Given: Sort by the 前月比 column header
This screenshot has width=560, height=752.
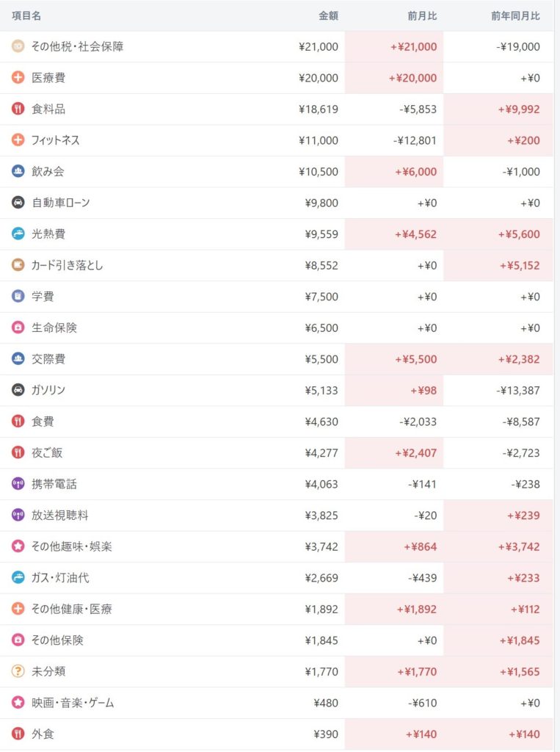Looking at the screenshot, I should click(x=422, y=15).
